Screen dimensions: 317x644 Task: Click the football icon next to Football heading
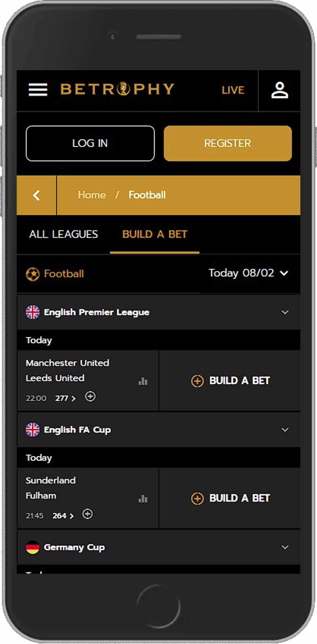(x=32, y=274)
